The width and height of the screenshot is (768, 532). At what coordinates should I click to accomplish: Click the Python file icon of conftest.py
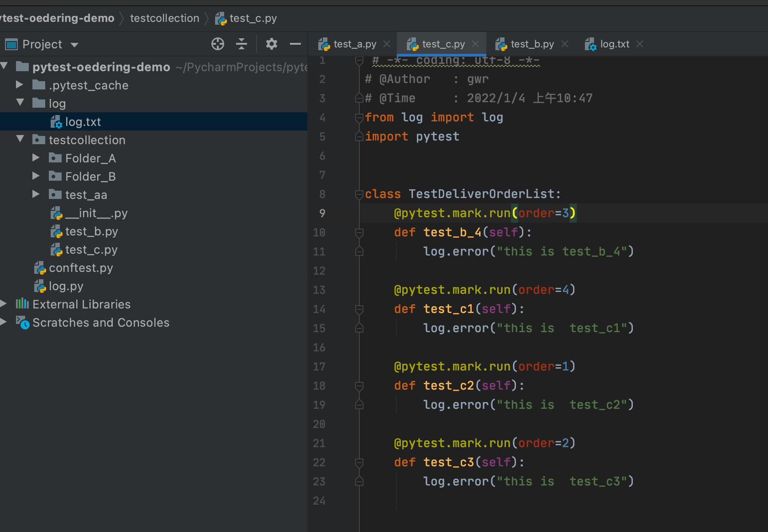tap(40, 268)
